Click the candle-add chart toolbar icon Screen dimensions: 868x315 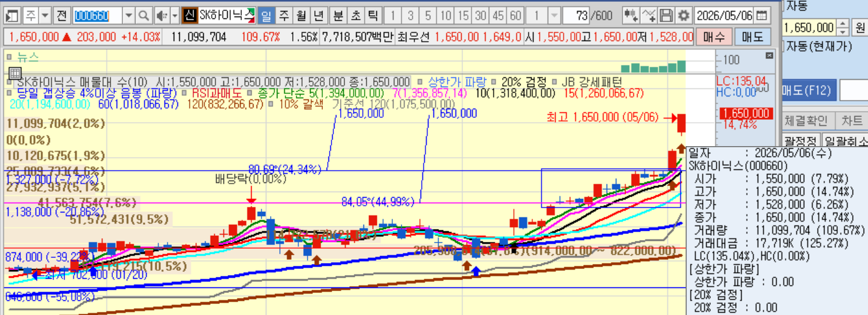click(x=630, y=15)
